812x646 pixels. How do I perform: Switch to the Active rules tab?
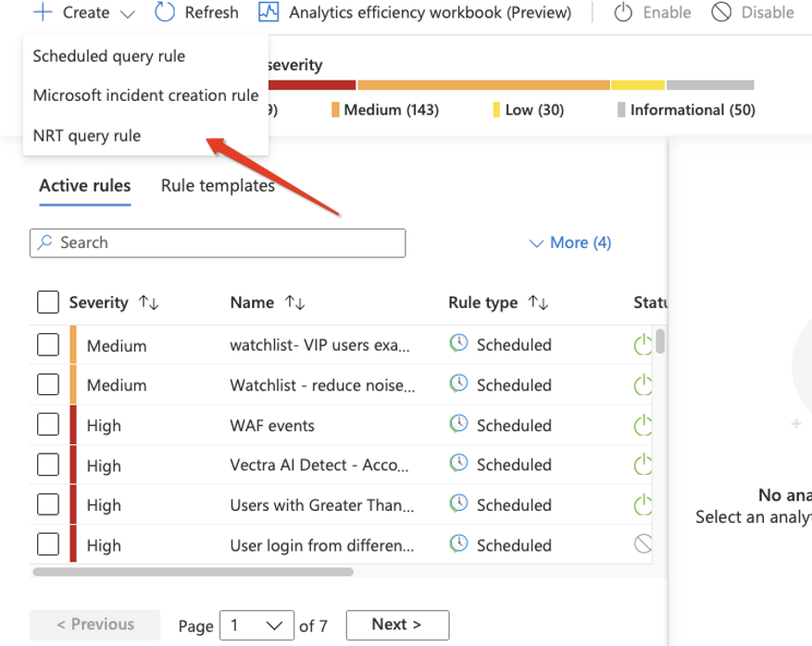click(x=85, y=185)
